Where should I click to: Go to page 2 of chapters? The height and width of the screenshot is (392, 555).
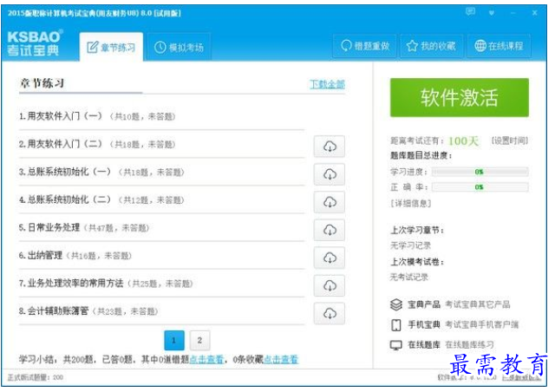[199, 340]
